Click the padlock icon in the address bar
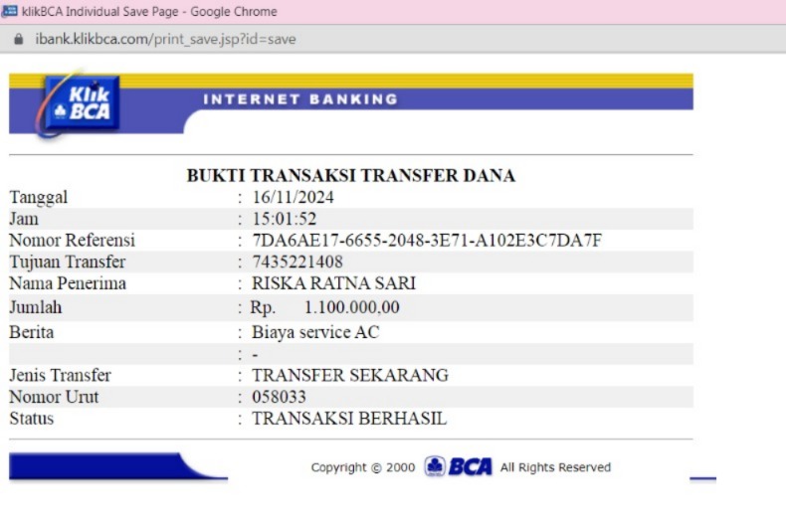 click(17, 40)
